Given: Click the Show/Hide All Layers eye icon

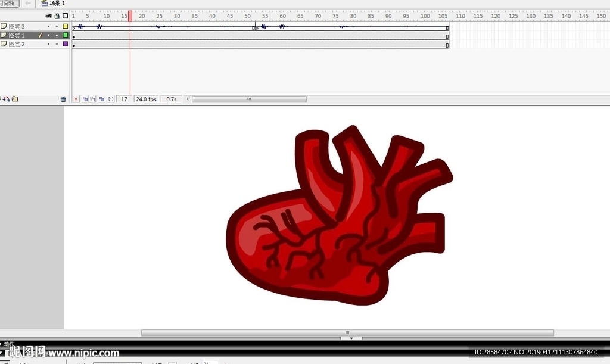Looking at the screenshot, I should [48, 16].
